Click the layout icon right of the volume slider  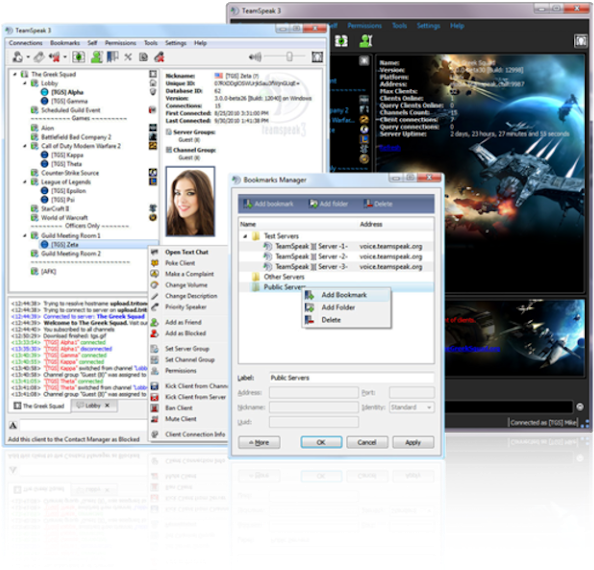point(317,57)
